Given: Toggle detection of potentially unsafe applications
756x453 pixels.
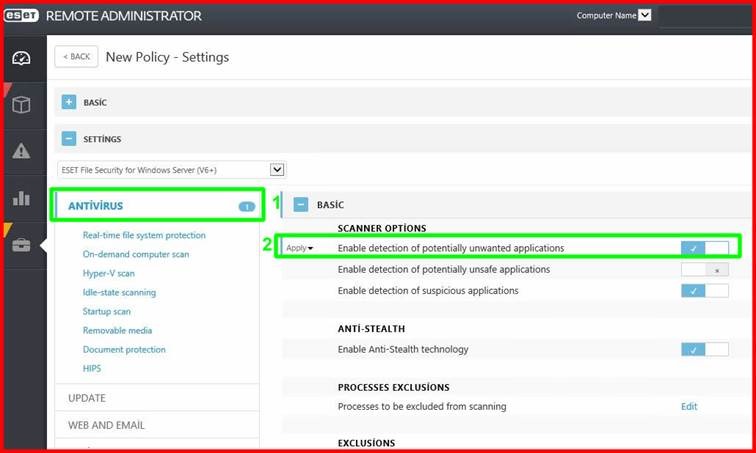Looking at the screenshot, I should pyautogui.click(x=704, y=269).
